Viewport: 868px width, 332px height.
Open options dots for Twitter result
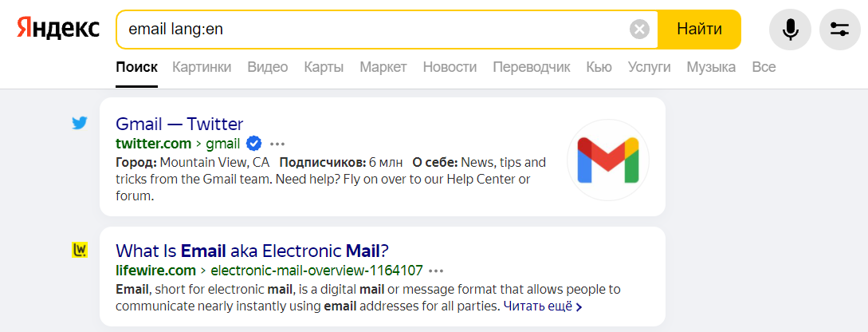coord(277,144)
